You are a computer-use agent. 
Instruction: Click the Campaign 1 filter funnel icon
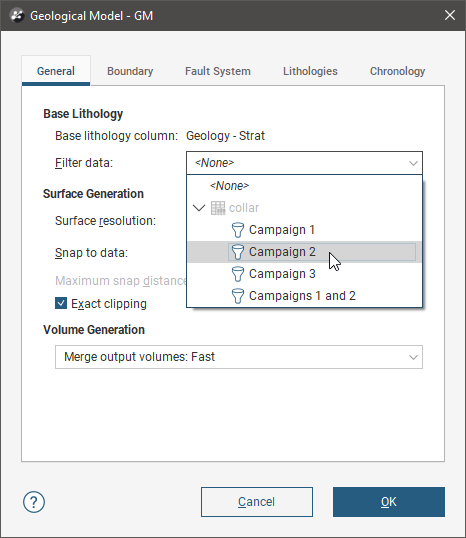point(238,230)
